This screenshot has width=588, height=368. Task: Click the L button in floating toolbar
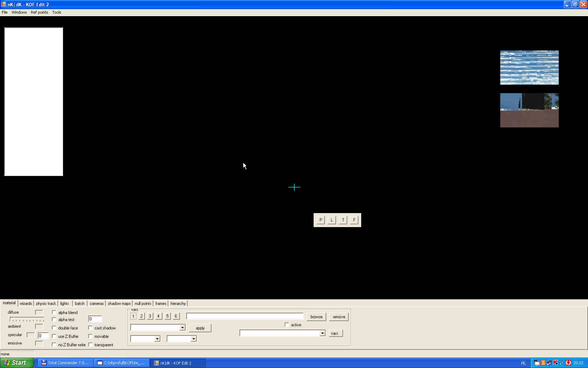click(331, 220)
